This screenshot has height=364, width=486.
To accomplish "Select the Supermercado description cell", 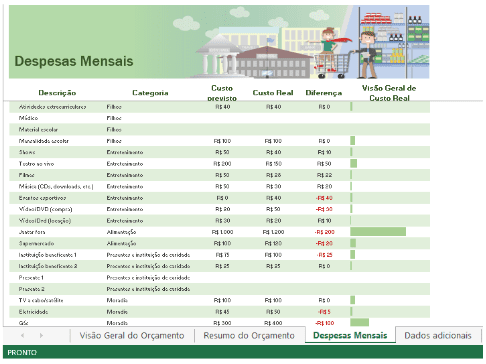I will 36,243.
